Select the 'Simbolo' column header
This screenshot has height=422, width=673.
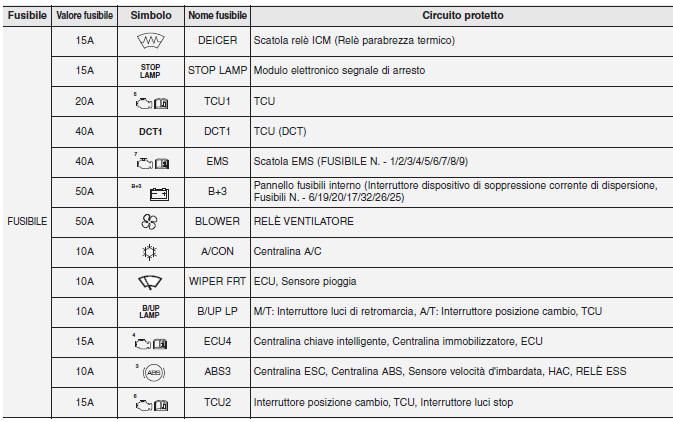point(150,16)
